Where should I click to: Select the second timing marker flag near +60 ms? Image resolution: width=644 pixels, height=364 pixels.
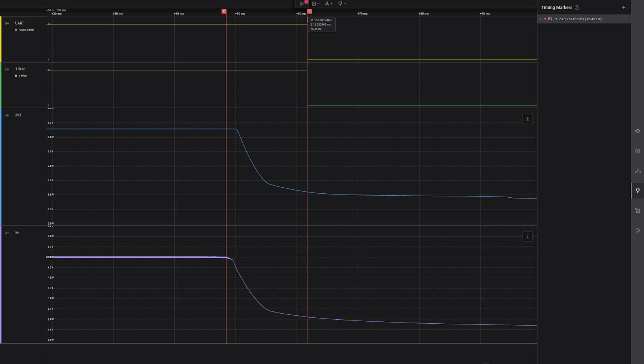pyautogui.click(x=310, y=11)
